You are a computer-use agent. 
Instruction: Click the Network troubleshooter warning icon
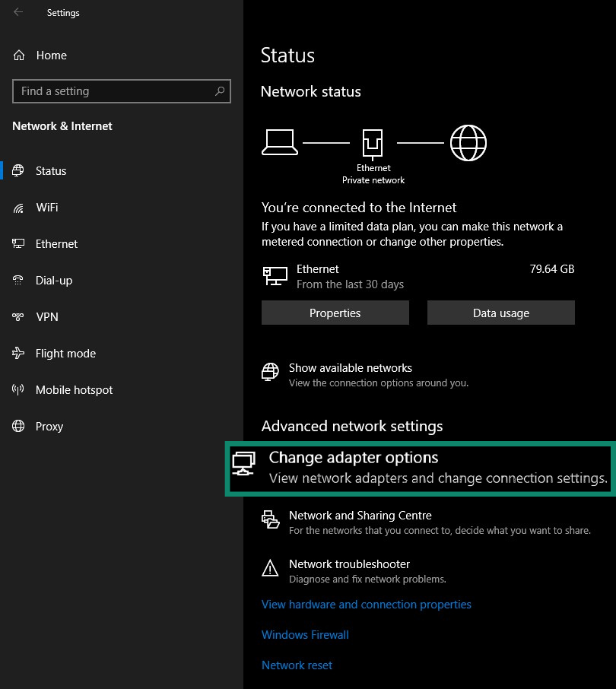(270, 568)
